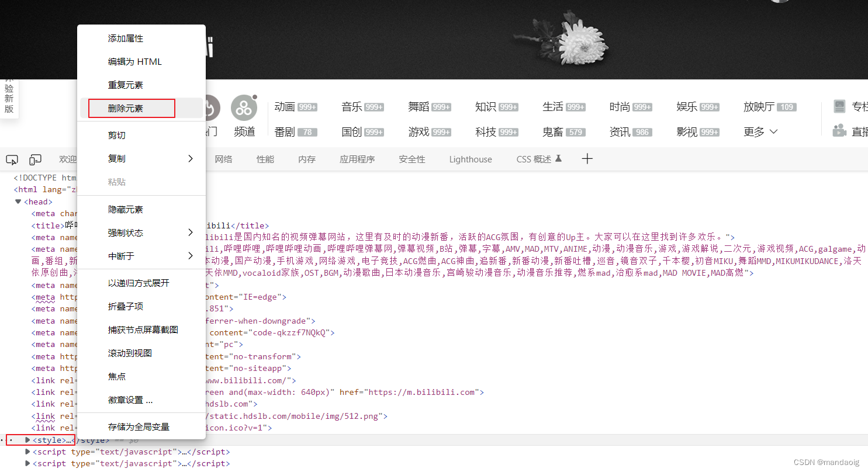Select the title element row
This screenshot has width=868, height=472.
(x=434, y=225)
